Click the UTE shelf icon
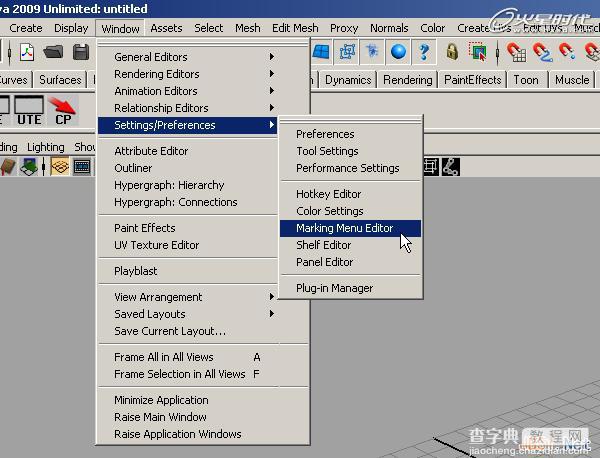 (x=29, y=111)
